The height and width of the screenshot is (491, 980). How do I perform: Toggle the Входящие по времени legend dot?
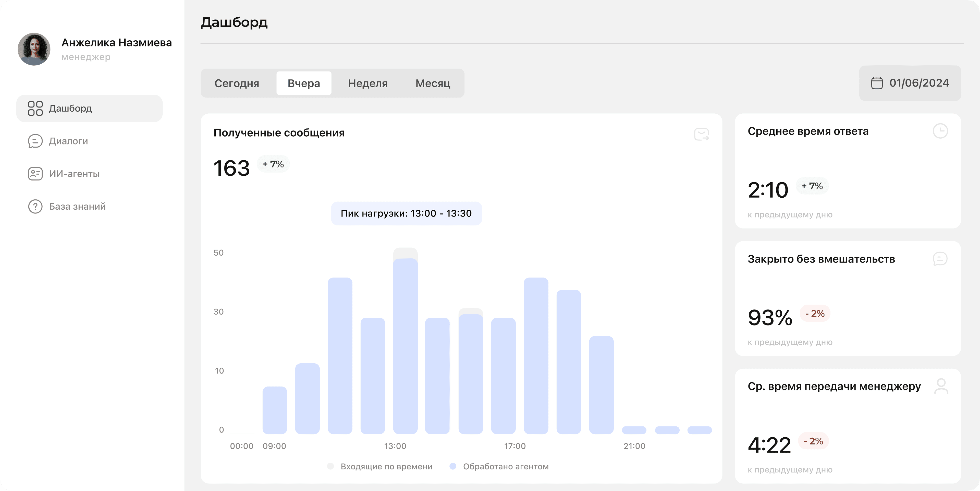(x=330, y=466)
